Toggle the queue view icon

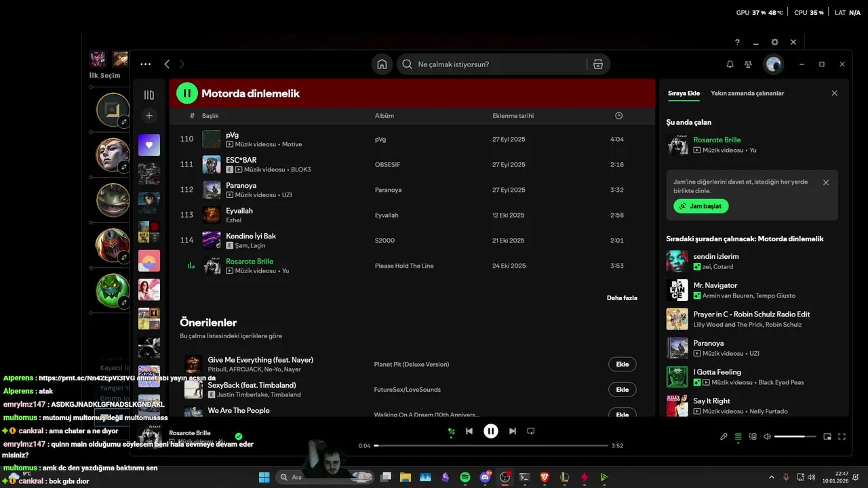(738, 436)
